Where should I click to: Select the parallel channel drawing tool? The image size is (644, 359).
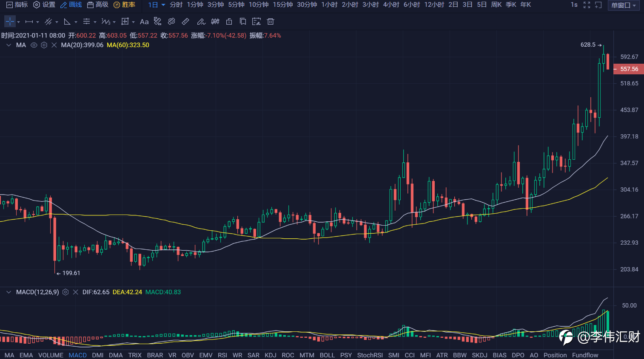coord(48,22)
